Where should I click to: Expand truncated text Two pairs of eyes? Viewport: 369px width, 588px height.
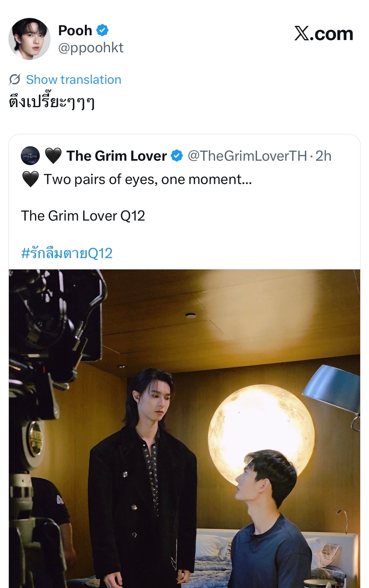148,179
